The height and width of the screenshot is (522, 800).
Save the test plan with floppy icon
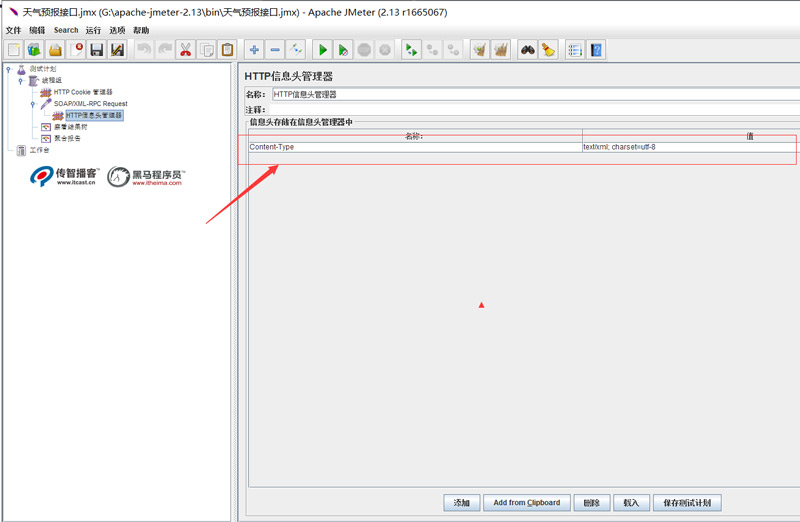[97, 50]
